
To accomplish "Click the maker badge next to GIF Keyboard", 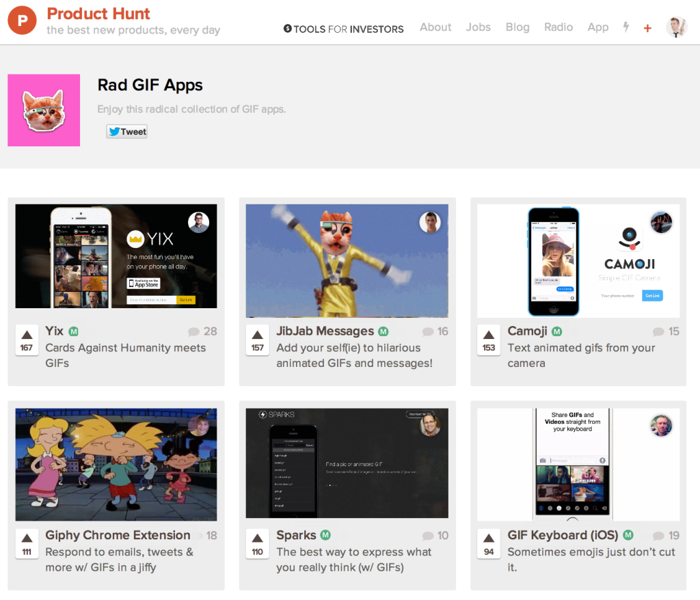I will point(628,535).
